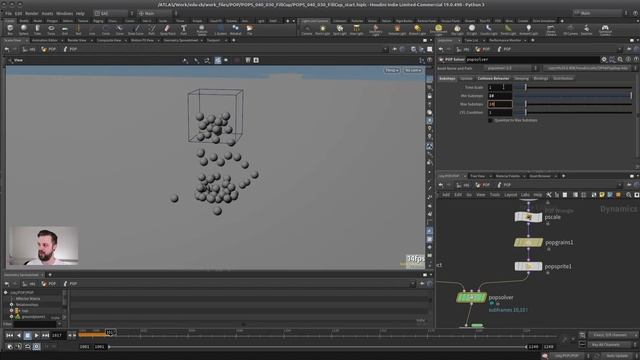Stop timeline playback
The width and height of the screenshot is (640, 360).
[x=27, y=336]
